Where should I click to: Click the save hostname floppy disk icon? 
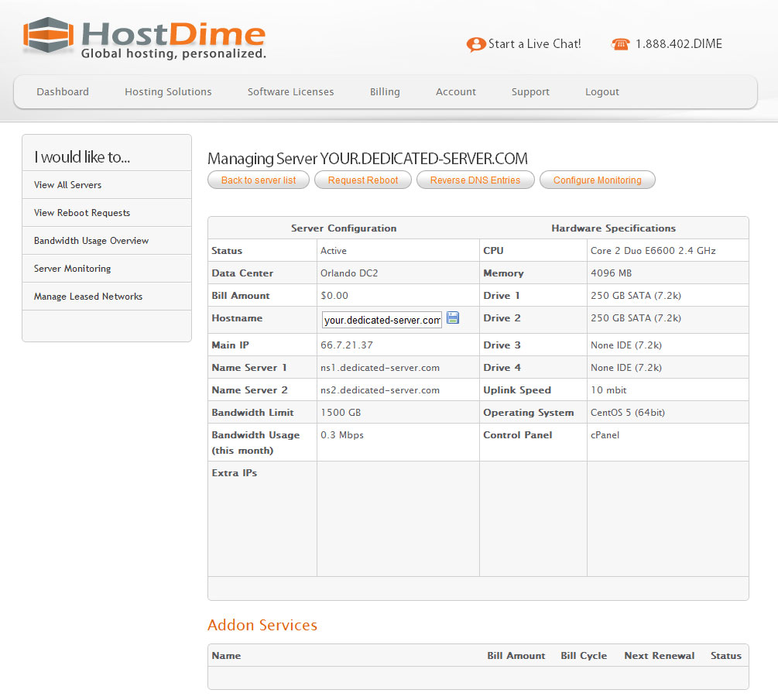[453, 318]
